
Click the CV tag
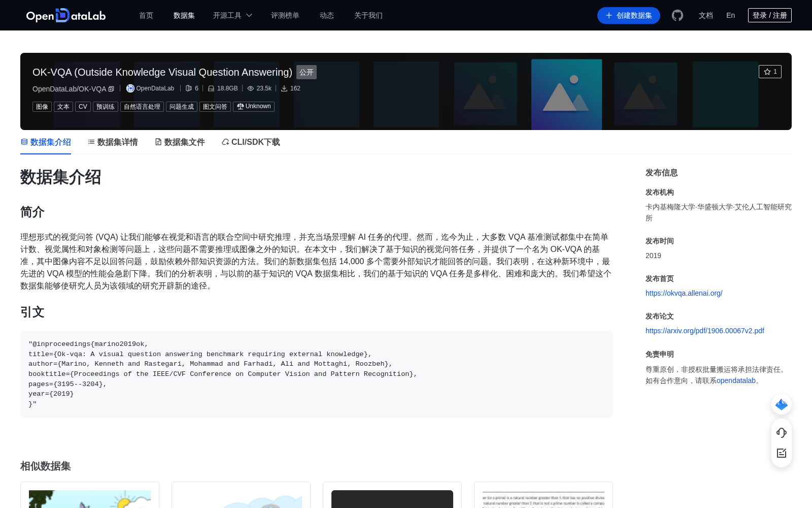click(83, 107)
